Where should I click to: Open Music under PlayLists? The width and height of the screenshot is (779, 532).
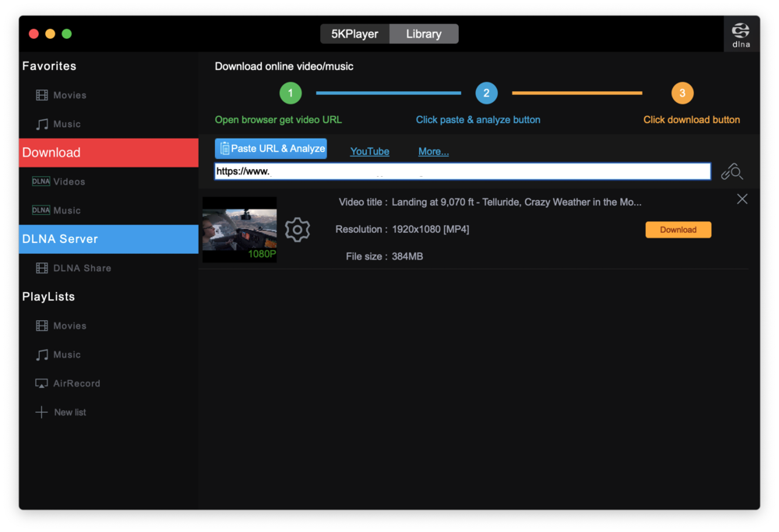(x=67, y=354)
